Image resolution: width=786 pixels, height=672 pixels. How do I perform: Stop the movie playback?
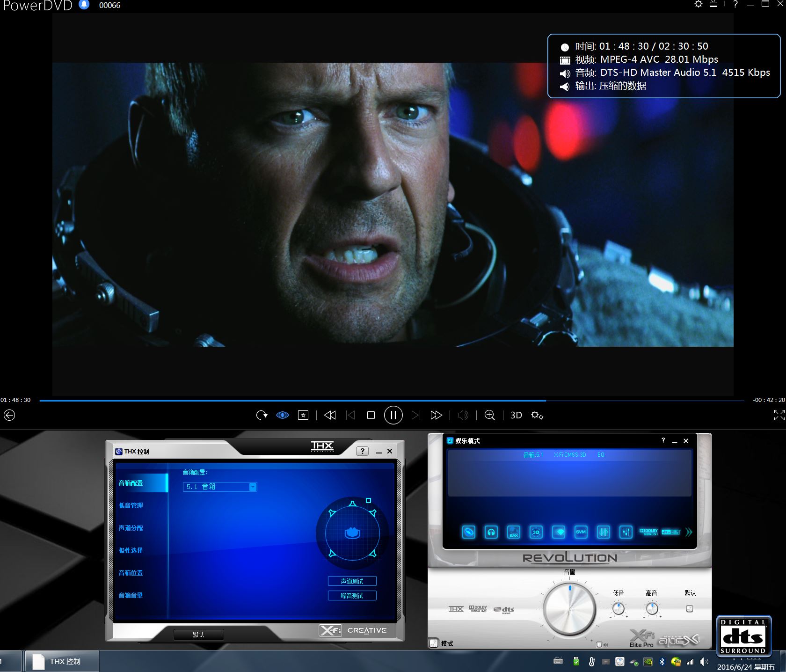[371, 415]
